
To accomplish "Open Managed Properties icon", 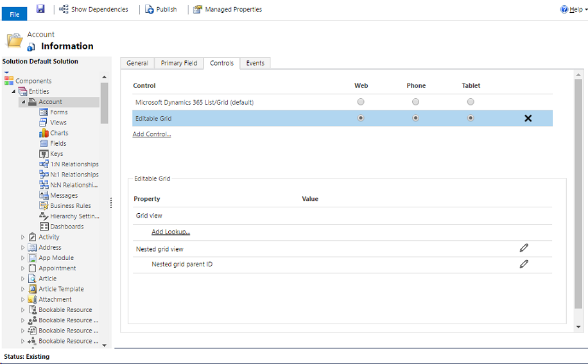I will point(198,10).
